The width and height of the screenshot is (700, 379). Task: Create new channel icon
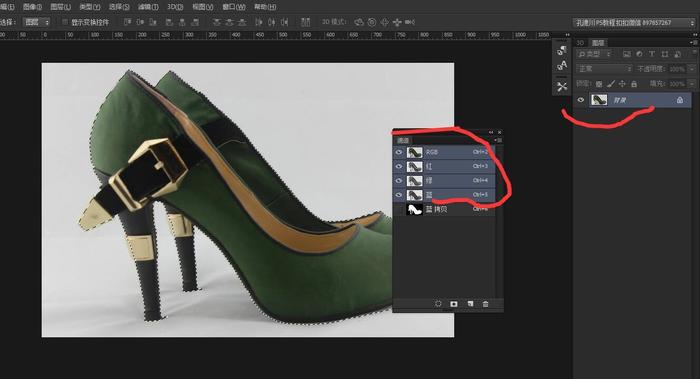tap(470, 304)
